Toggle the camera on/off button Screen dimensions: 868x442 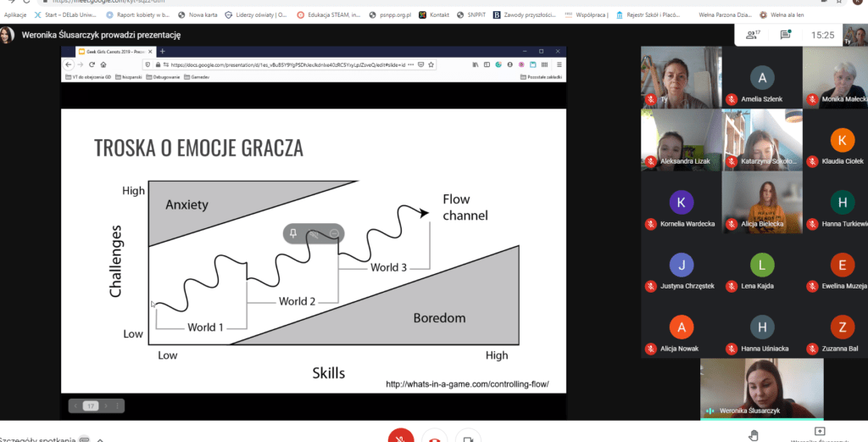[468, 435]
